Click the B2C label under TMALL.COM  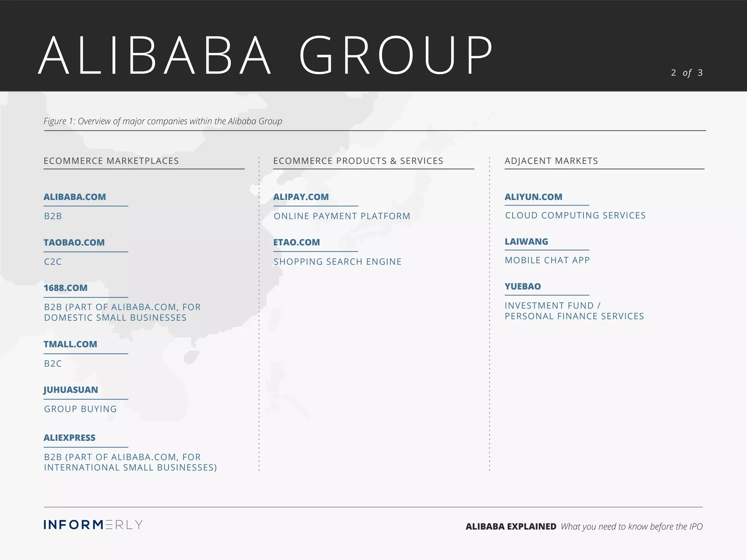[53, 363]
